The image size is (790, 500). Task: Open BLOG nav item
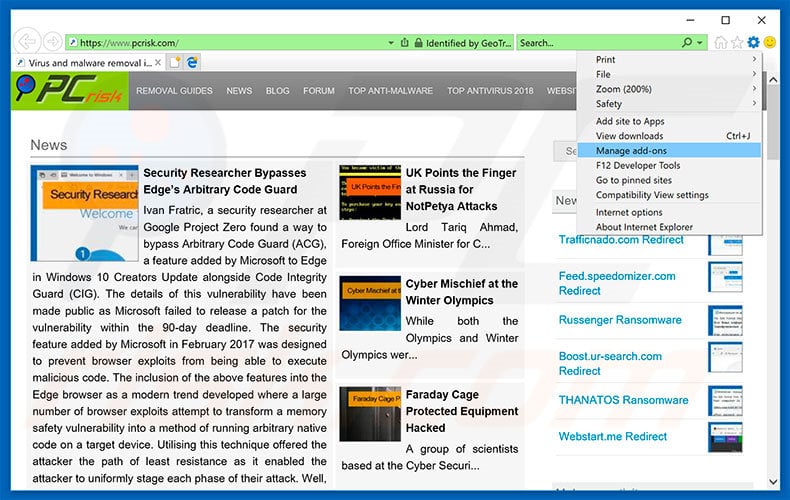point(278,91)
